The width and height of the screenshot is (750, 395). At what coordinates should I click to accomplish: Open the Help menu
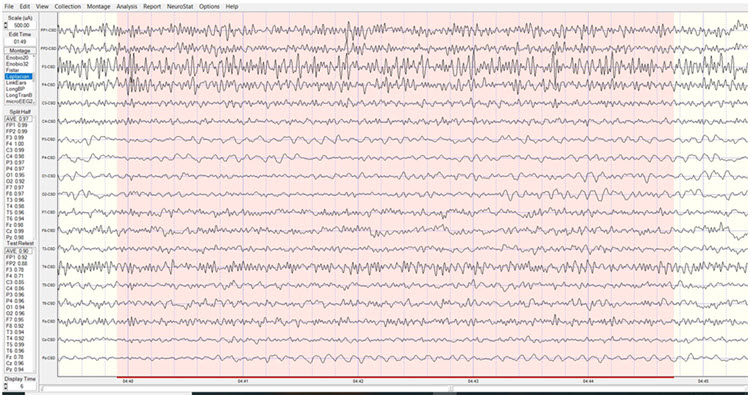point(232,7)
